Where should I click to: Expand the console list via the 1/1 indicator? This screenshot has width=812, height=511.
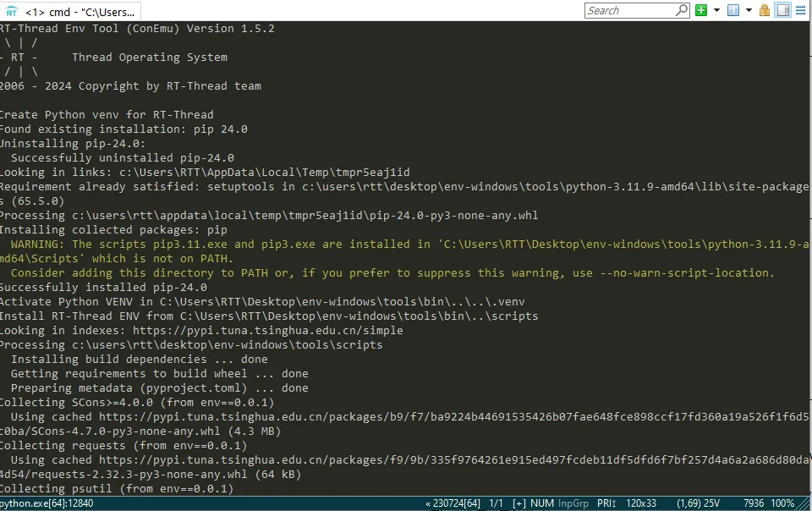[x=495, y=503]
